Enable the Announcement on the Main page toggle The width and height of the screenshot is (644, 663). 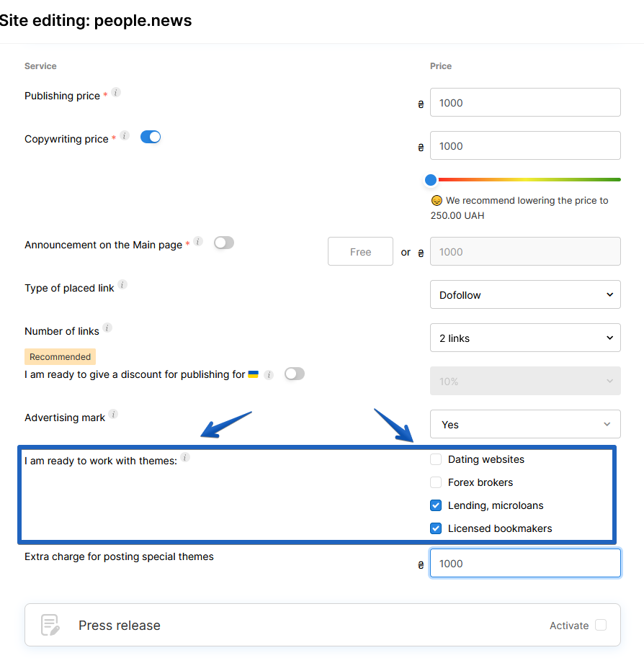223,243
